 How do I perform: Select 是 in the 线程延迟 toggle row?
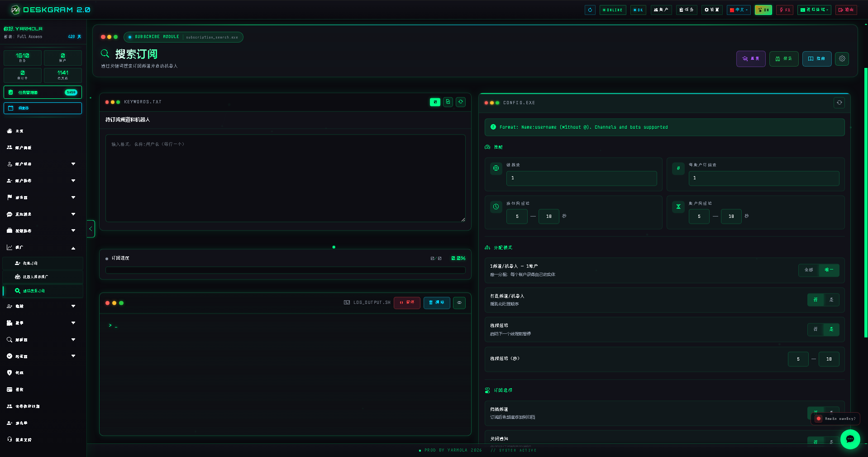831,329
